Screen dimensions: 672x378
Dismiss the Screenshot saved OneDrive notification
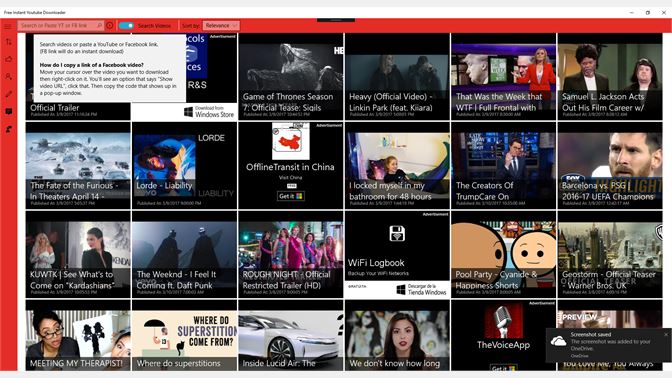(666, 334)
